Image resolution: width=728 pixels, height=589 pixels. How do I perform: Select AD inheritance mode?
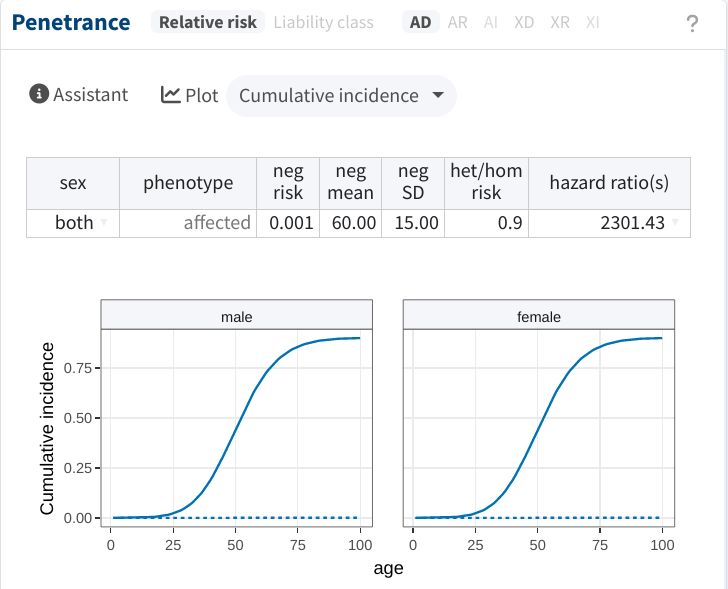pos(420,22)
